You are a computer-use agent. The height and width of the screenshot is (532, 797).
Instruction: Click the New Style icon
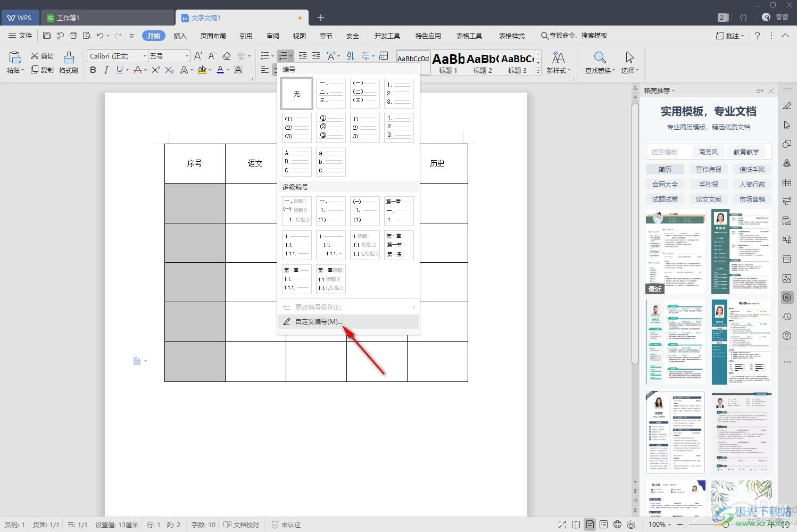558,57
